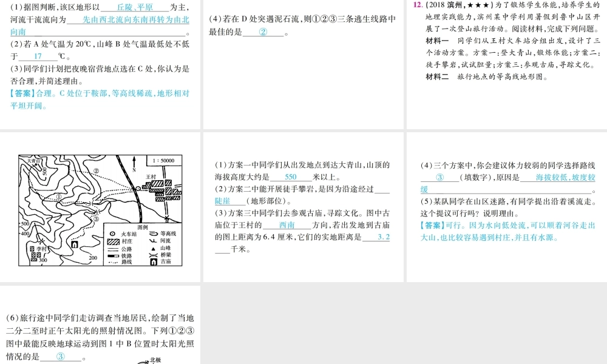Click the 图例 legend title
The image size is (607, 364).
point(143,227)
